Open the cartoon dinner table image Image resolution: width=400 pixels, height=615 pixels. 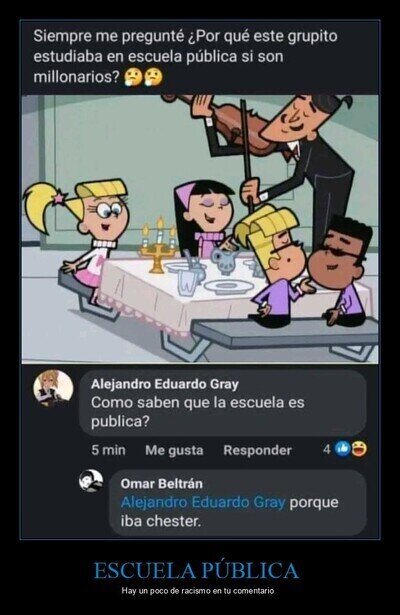200,229
